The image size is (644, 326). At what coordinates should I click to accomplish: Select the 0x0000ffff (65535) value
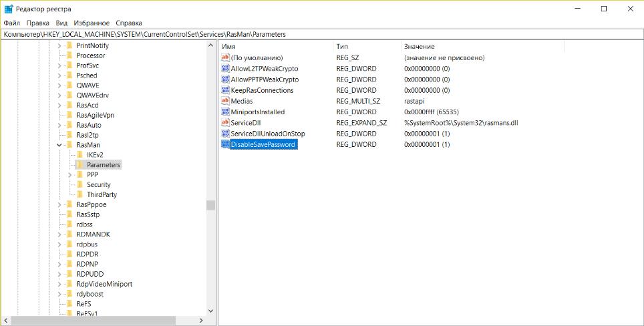[432, 112]
